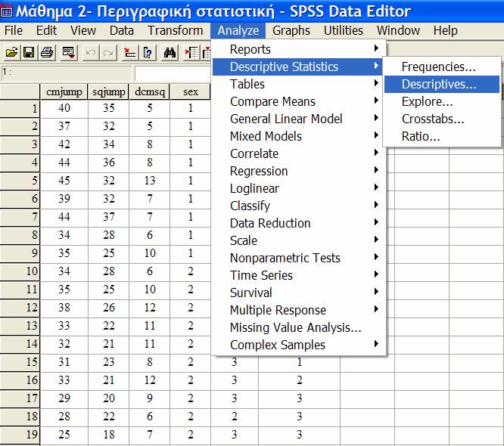The height and width of the screenshot is (446, 504).
Task: Expand the Classify submenu arrow
Action: (x=376, y=205)
